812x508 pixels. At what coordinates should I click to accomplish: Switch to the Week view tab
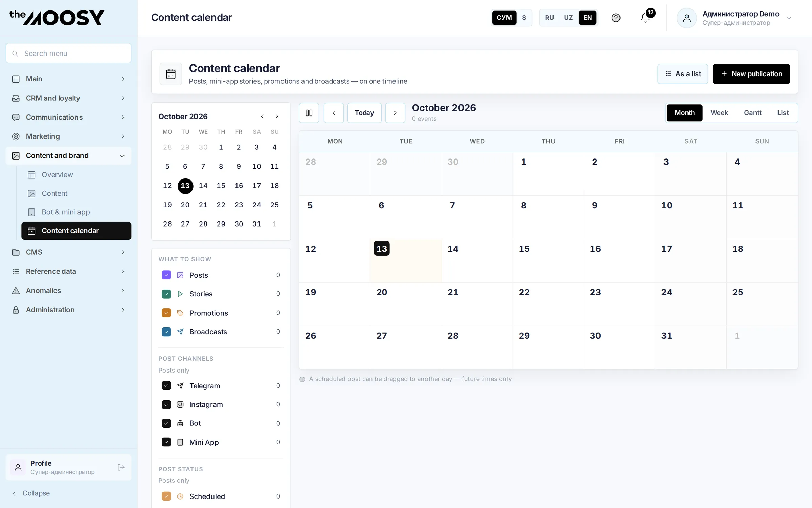click(x=719, y=113)
